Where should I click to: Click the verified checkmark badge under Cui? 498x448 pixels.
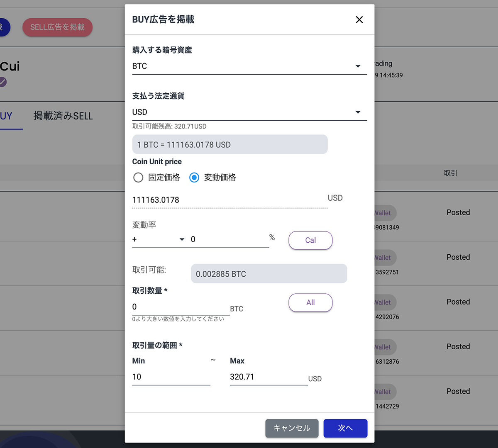click(3, 82)
